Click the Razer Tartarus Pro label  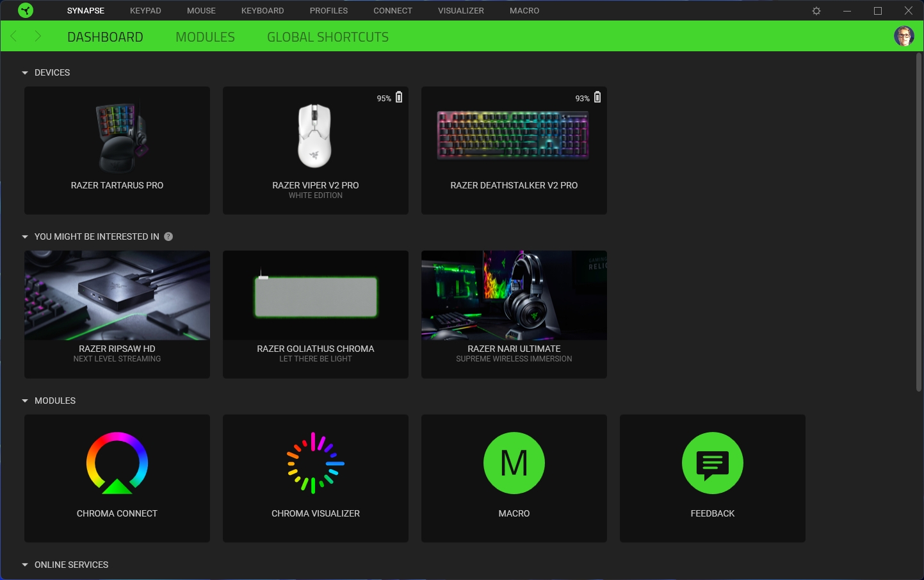pyautogui.click(x=117, y=185)
